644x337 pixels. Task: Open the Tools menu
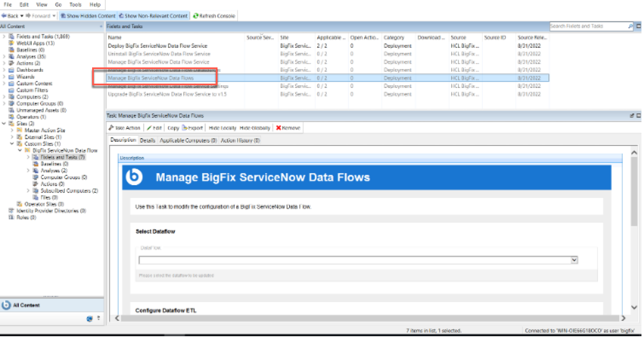[75, 5]
